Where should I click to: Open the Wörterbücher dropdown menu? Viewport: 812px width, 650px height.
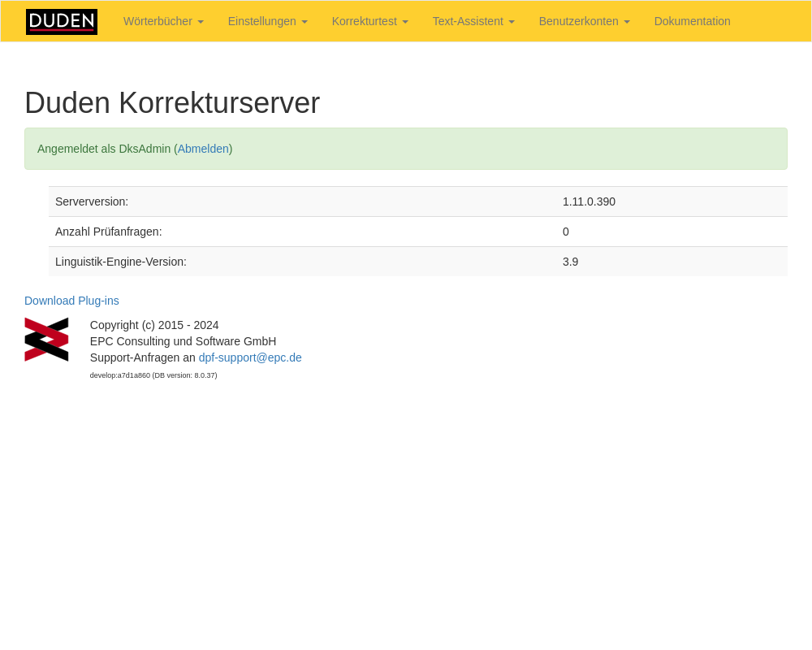(x=163, y=22)
